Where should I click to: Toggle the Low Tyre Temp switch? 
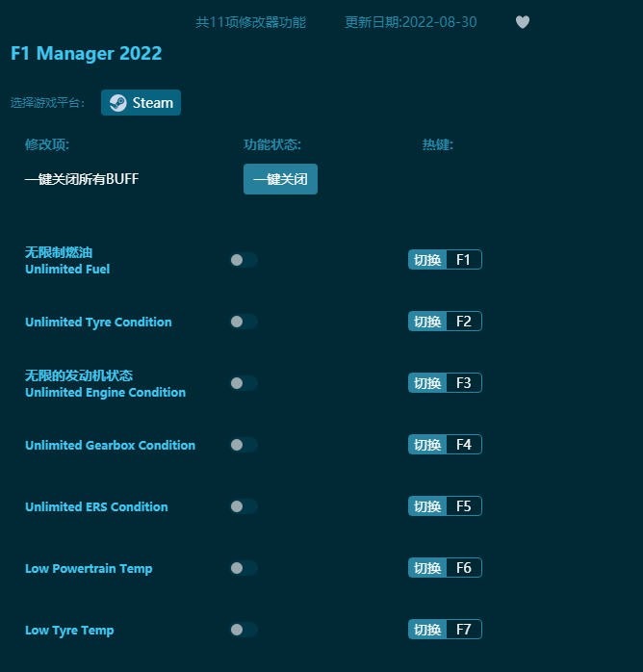244,630
